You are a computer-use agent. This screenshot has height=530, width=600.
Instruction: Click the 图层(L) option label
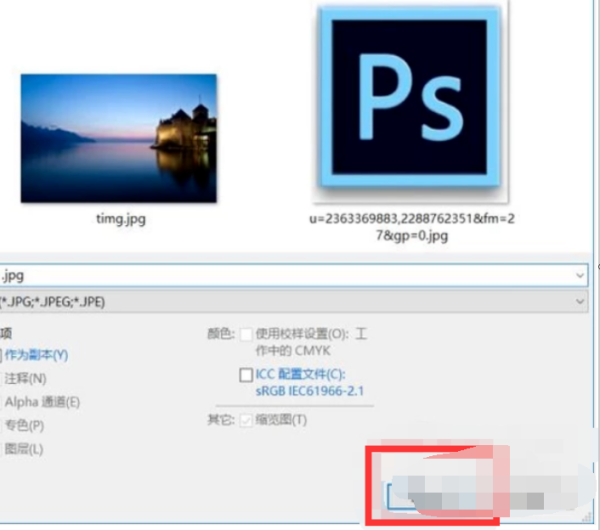pyautogui.click(x=24, y=449)
